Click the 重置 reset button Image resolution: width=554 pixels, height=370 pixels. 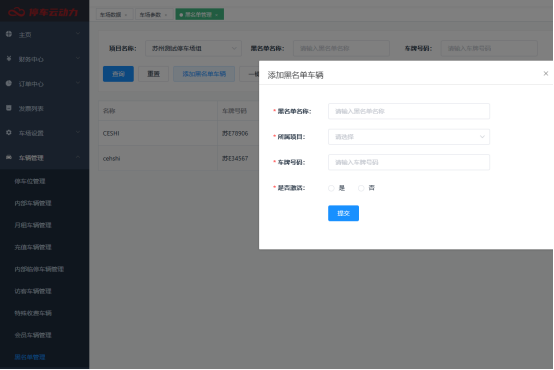coord(153,74)
